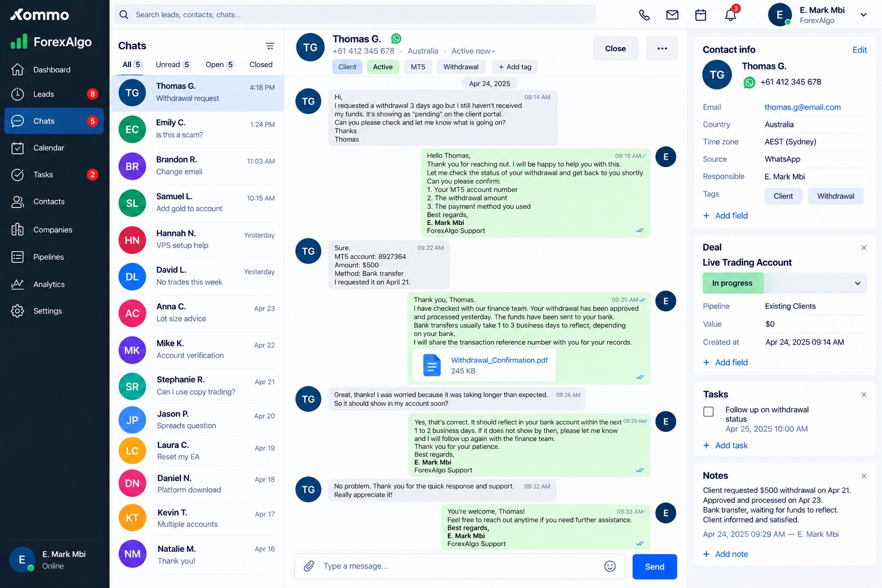Screen dimensions: 882x588
Task: Open the Withdrawal_Confirmation.pdf file icon
Action: pyautogui.click(x=432, y=365)
